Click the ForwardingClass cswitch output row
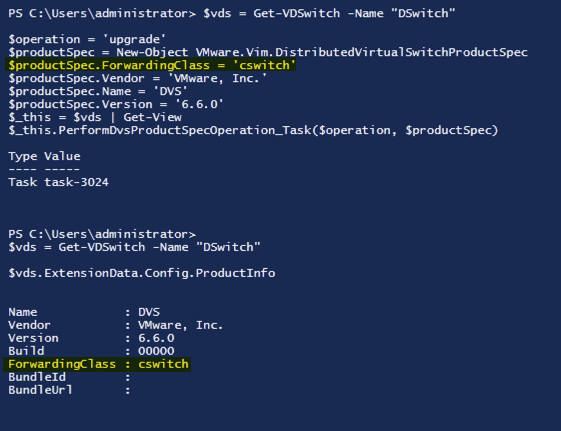This screenshot has height=431, width=561. [98, 364]
